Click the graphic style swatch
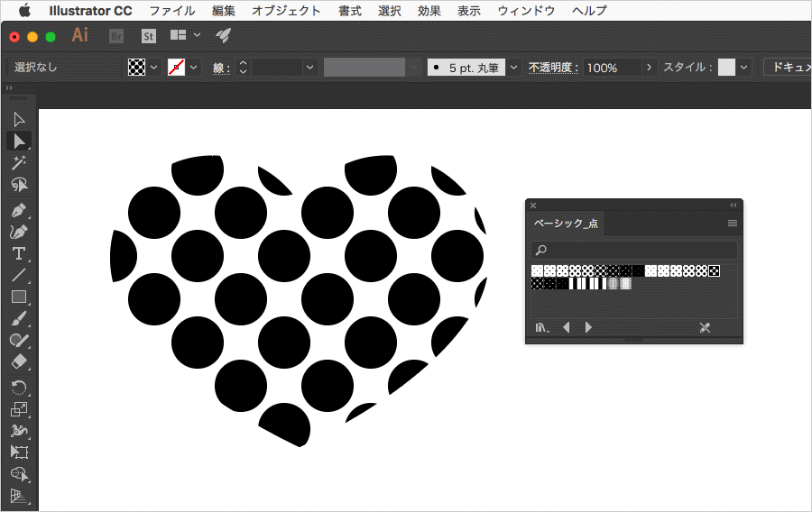Viewport: 812px width, 512px height. point(726,68)
